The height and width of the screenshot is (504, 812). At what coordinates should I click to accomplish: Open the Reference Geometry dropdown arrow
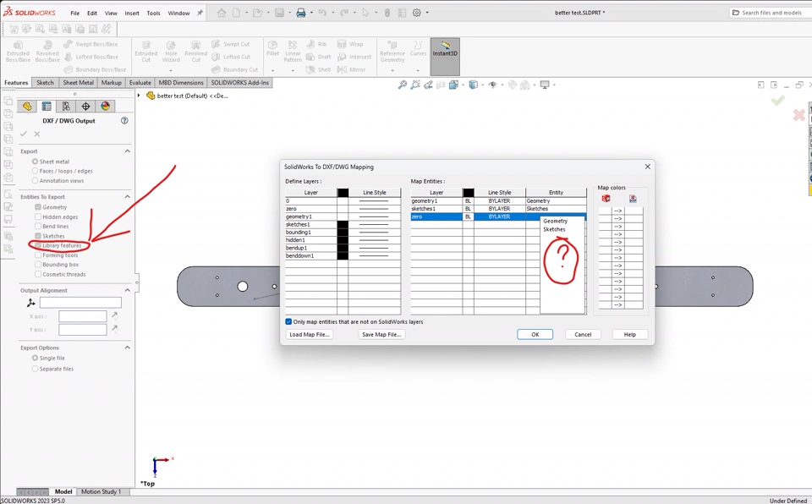pyautogui.click(x=392, y=70)
